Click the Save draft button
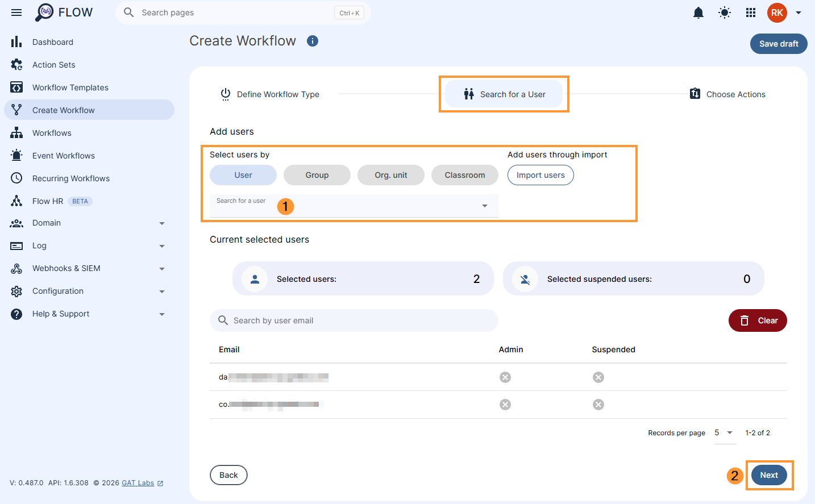This screenshot has width=815, height=504. pos(779,44)
